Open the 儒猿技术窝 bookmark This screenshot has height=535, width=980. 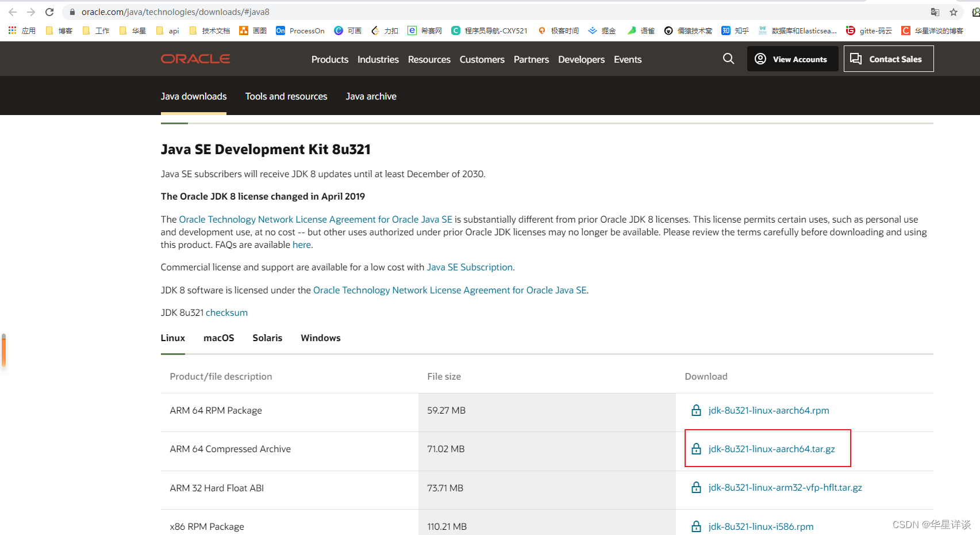[688, 30]
